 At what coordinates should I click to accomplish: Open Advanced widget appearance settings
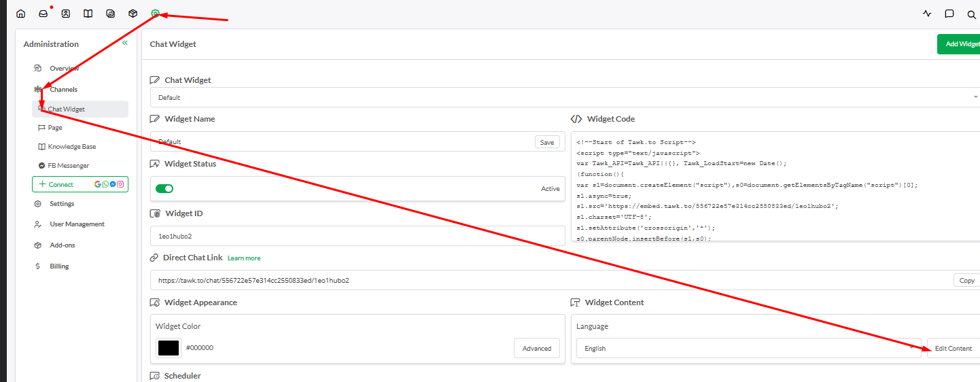(x=537, y=348)
